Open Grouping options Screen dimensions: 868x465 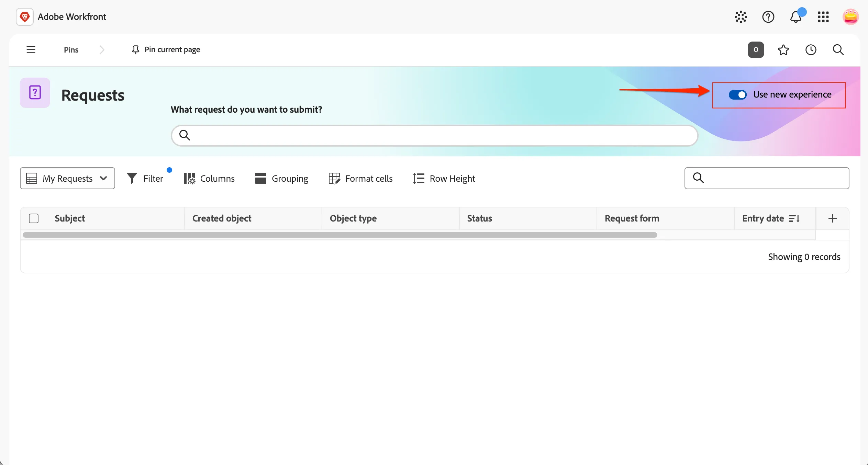coord(281,178)
